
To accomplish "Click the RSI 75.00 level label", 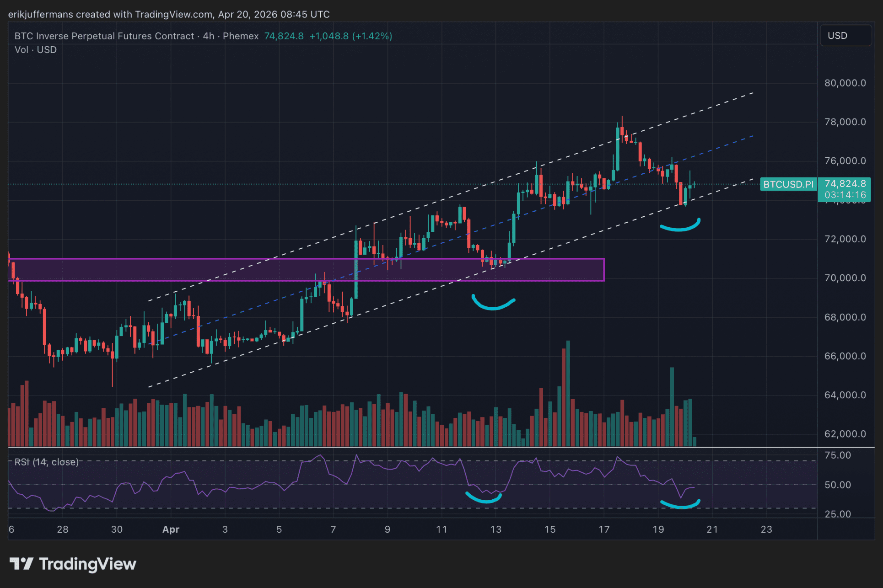I will [x=837, y=455].
